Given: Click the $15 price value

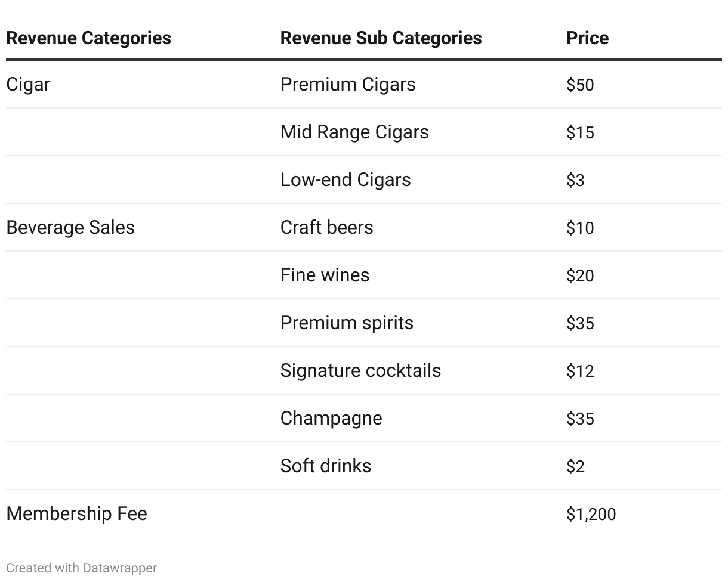Looking at the screenshot, I should (x=580, y=132).
